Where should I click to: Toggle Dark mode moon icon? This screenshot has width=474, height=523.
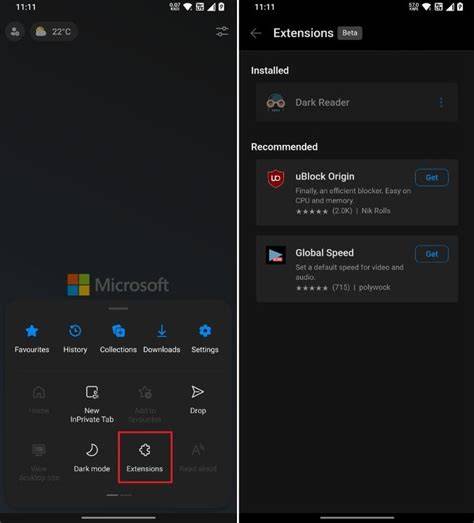pos(92,450)
